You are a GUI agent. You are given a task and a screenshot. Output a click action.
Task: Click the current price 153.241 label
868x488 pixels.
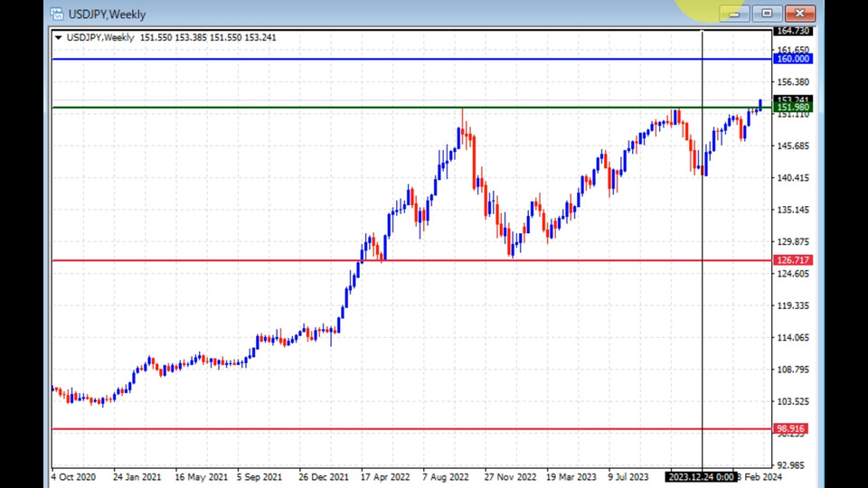[x=793, y=99]
